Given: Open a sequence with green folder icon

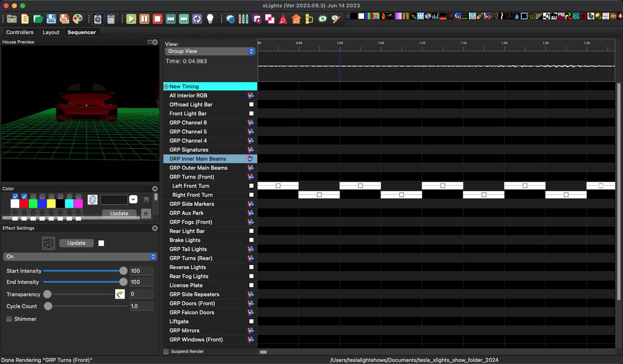Looking at the screenshot, I should point(38,19).
